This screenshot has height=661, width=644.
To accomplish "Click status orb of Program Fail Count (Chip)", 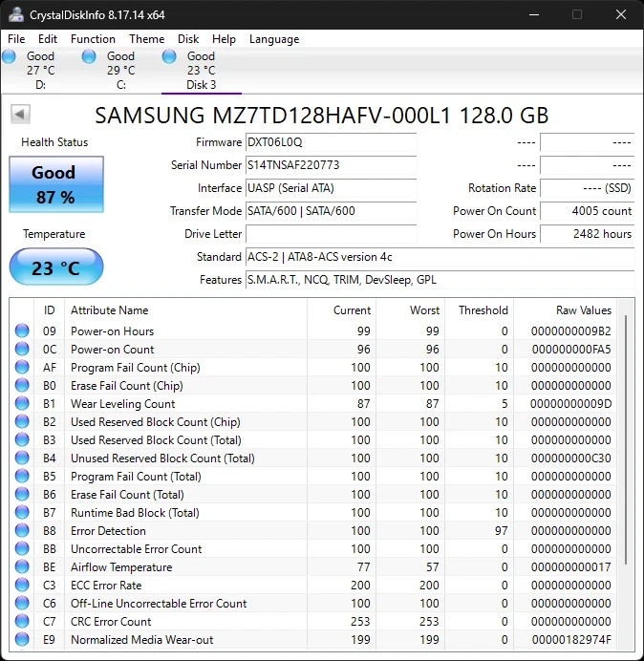I will 22,367.
